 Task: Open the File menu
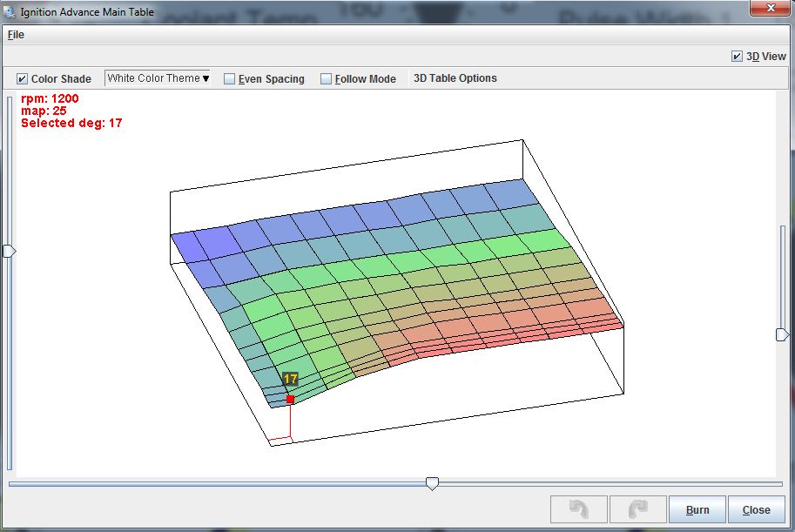[16, 35]
